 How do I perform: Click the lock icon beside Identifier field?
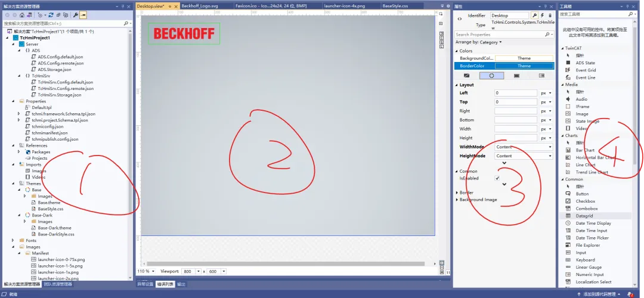coord(550,15)
